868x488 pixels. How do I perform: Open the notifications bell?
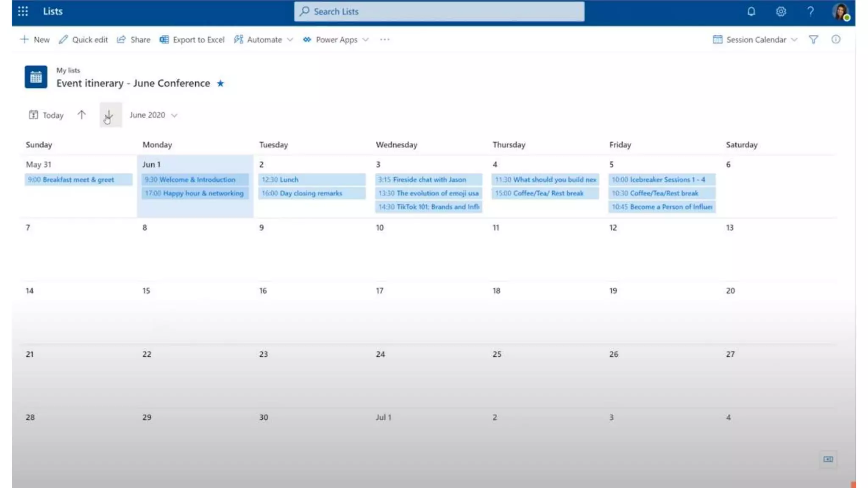click(751, 11)
